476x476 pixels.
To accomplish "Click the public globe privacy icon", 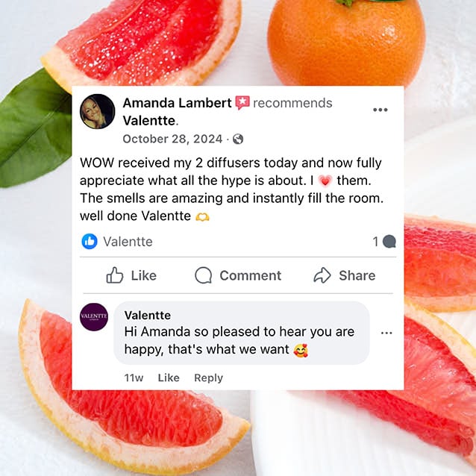I will [x=238, y=140].
